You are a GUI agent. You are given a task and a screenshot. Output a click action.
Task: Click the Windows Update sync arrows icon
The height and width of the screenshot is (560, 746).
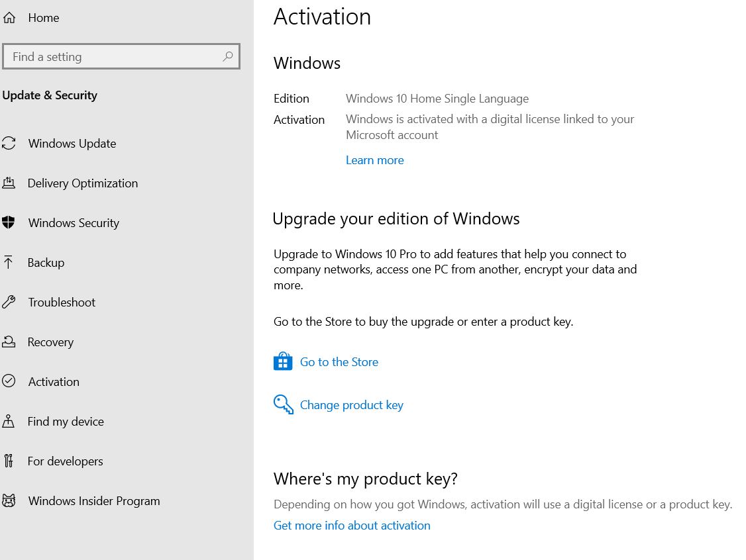coord(9,144)
